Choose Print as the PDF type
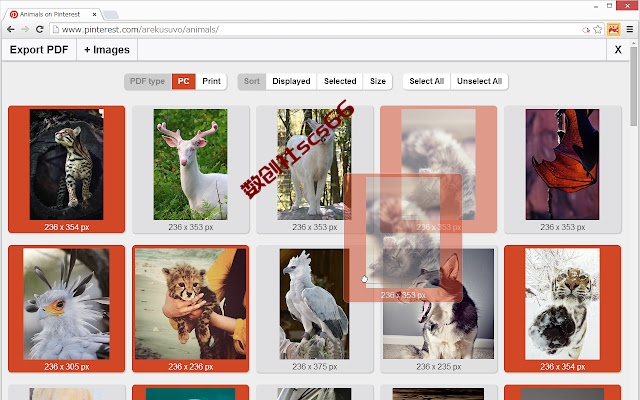The image size is (640, 400). click(211, 81)
